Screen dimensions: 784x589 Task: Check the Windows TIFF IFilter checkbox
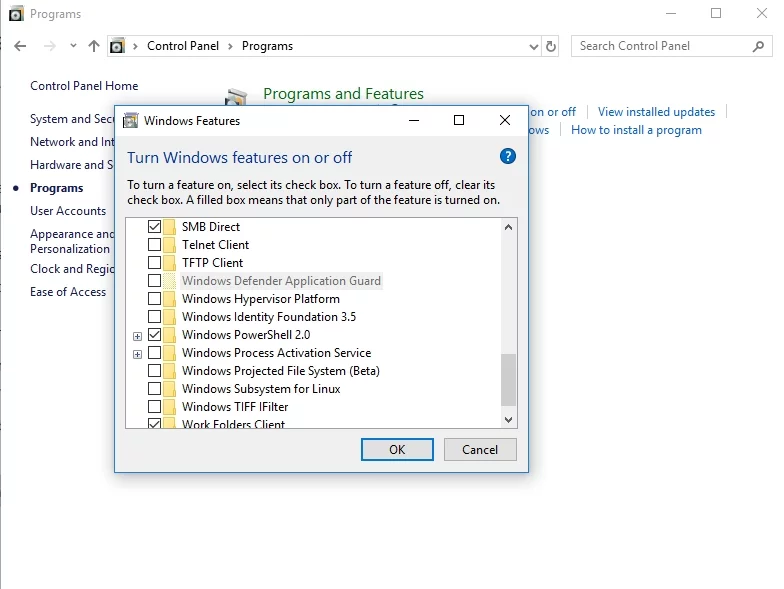pyautogui.click(x=154, y=406)
